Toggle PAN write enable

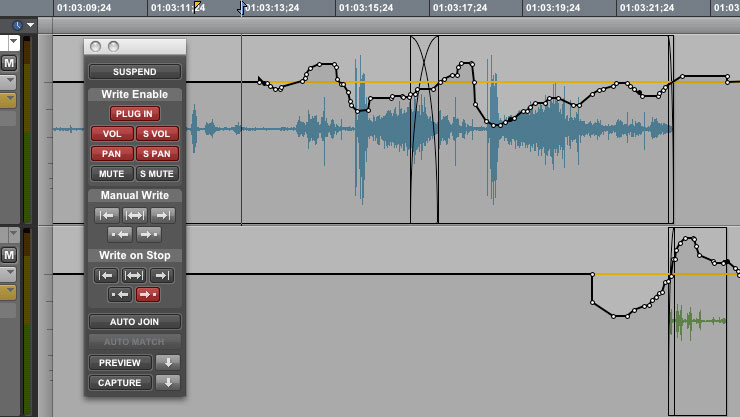pos(112,154)
